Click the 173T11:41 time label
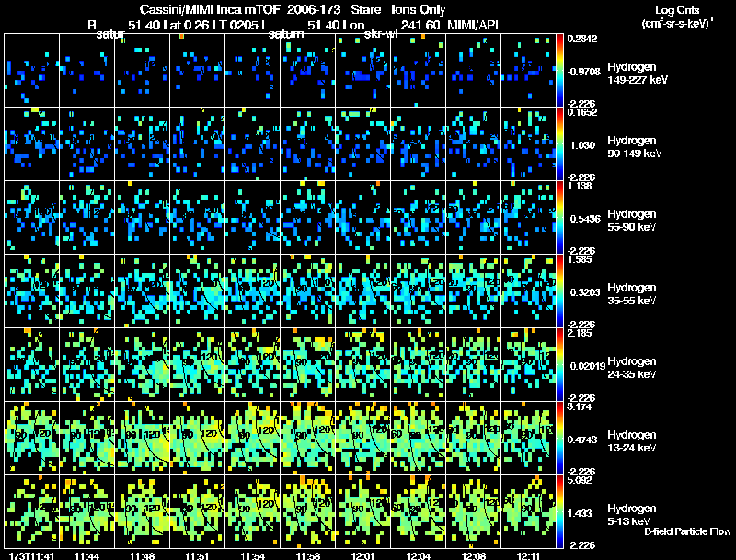 (x=31, y=555)
